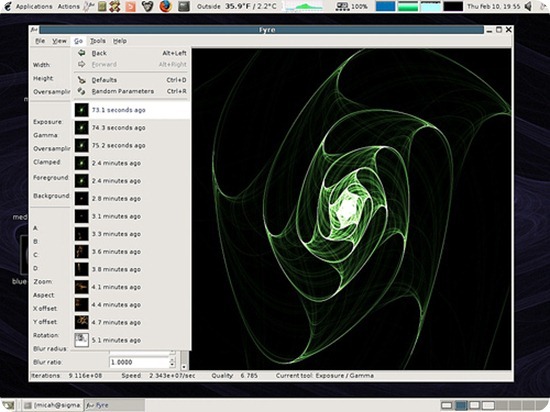This screenshot has width=550, height=412.
Task: Open the Applications menu in top panel
Action: pos(34,6)
